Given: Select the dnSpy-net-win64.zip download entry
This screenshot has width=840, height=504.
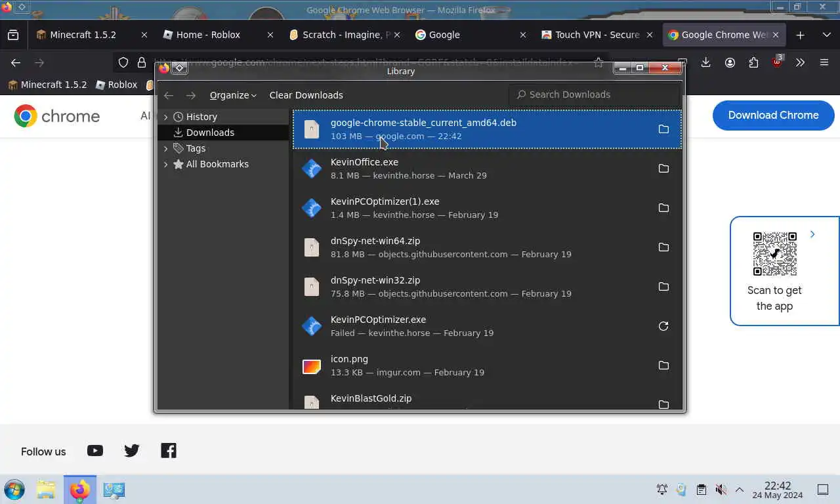Looking at the screenshot, I should tap(487, 247).
